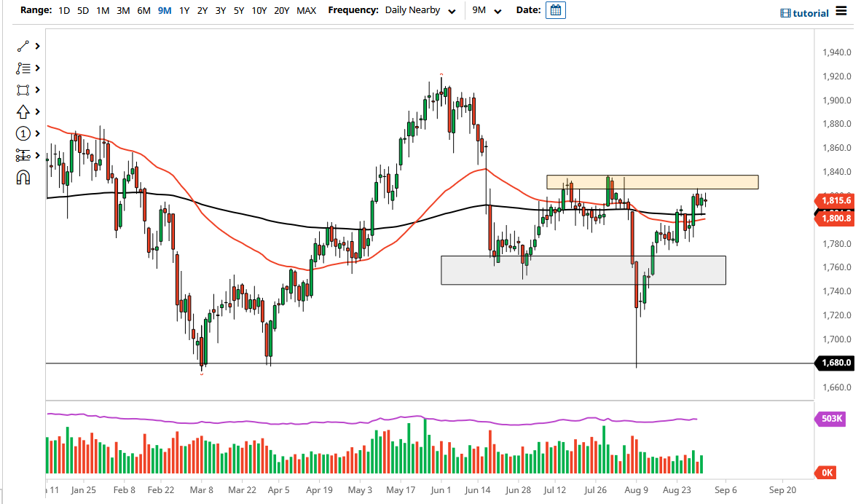Screen dimensions: 861x504
Task: Click the 1,680.0 horizontal support line label
Action: pyautogui.click(x=836, y=363)
